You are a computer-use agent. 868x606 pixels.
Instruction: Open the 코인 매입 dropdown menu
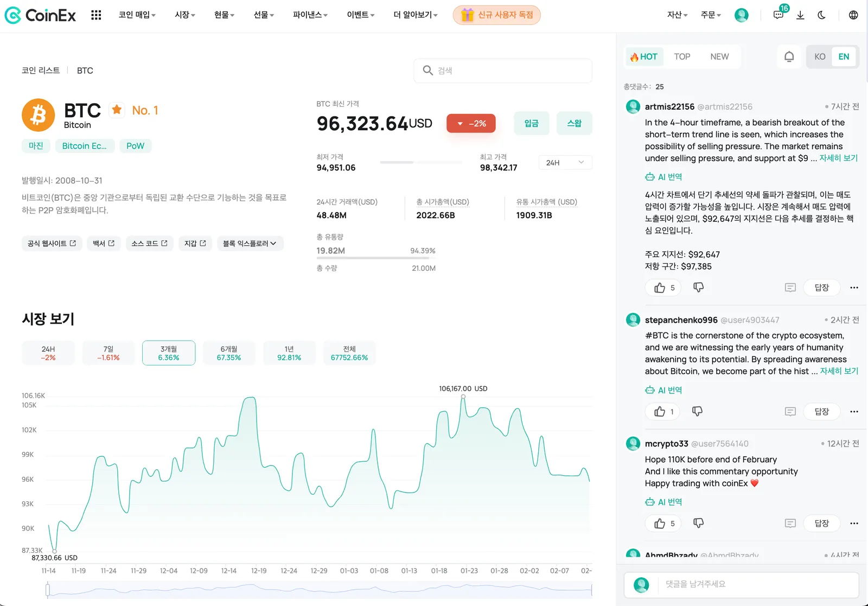click(137, 15)
